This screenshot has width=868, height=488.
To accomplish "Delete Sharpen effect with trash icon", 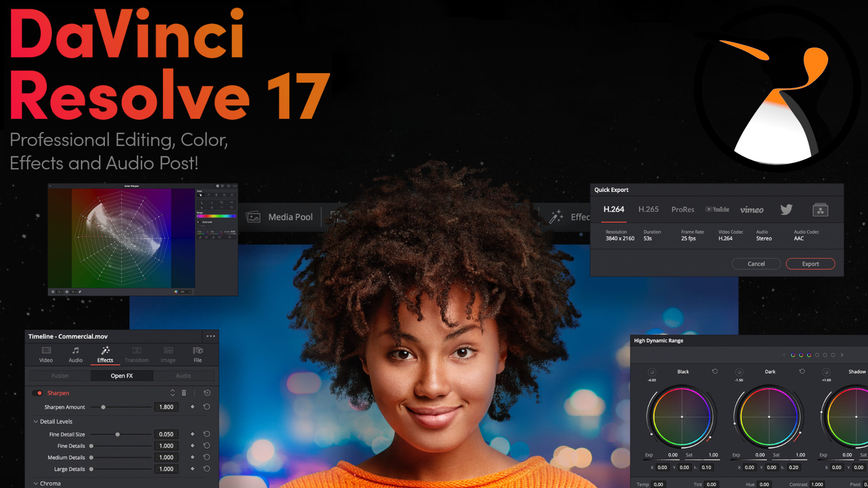I will pos(184,393).
